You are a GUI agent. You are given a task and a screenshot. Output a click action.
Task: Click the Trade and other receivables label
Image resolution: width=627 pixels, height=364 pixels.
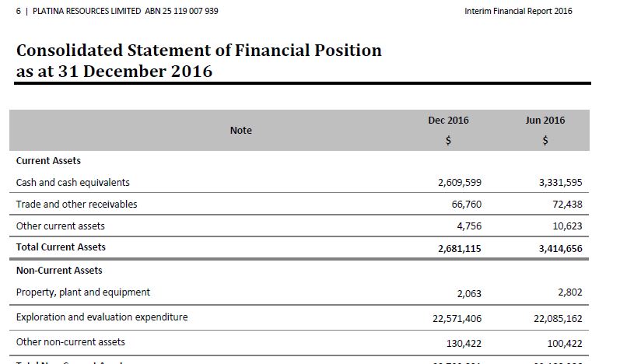click(x=76, y=204)
